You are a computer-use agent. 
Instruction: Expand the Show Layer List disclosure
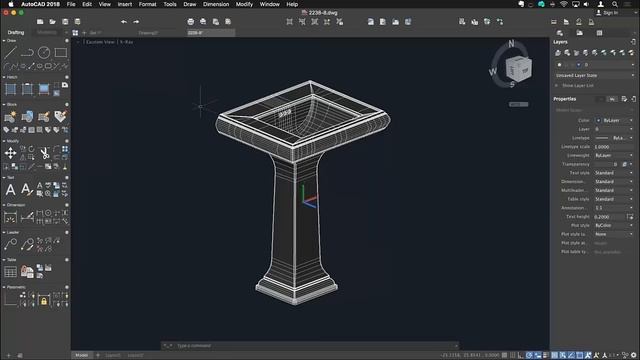556,86
